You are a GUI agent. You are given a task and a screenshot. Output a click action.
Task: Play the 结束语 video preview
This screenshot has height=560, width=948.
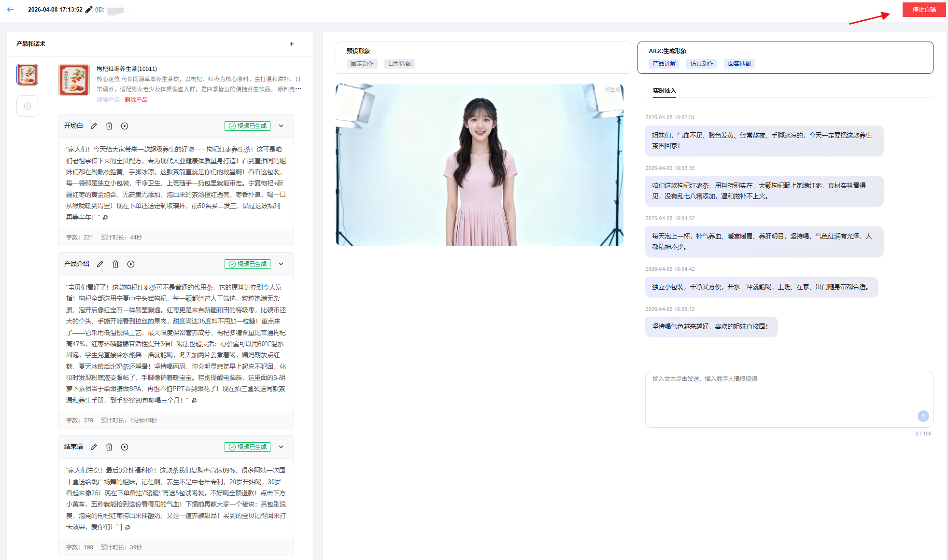(x=125, y=447)
